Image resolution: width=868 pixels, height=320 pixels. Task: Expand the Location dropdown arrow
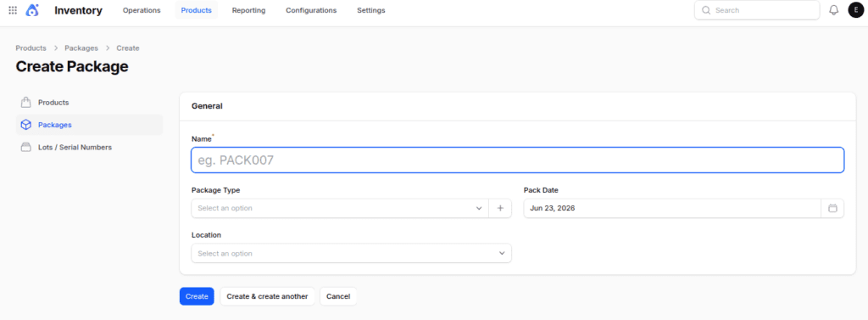502,253
